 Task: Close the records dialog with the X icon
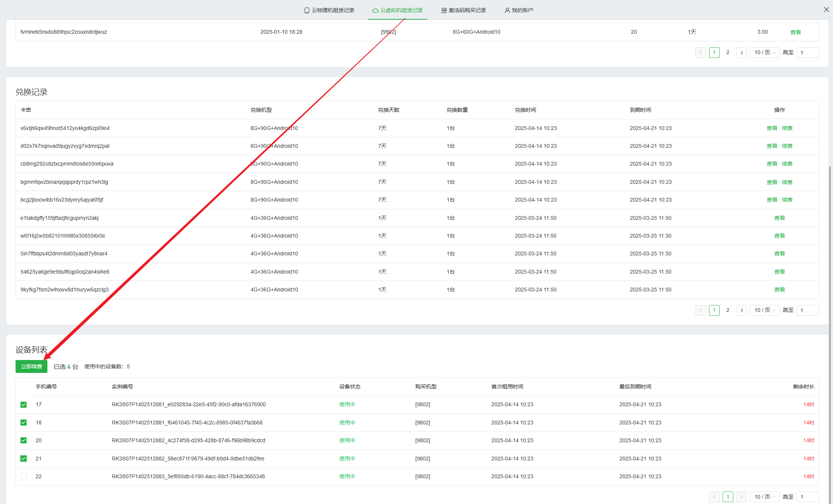827,9
